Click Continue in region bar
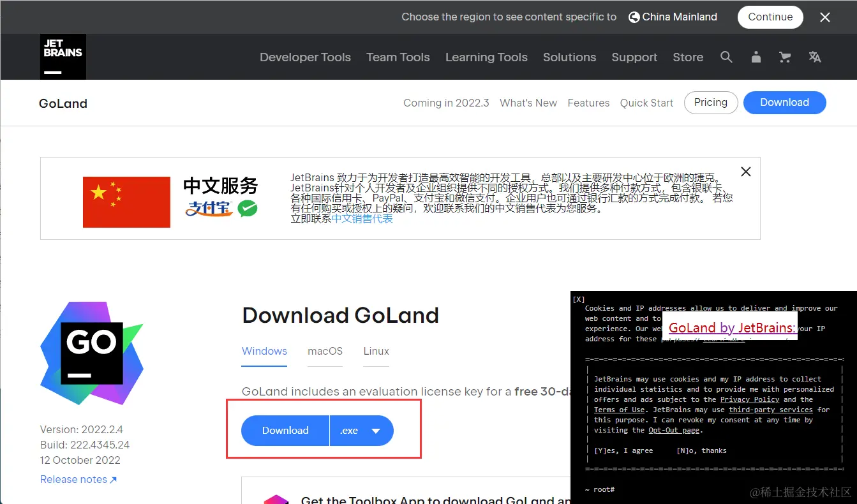This screenshot has width=857, height=504. [770, 17]
